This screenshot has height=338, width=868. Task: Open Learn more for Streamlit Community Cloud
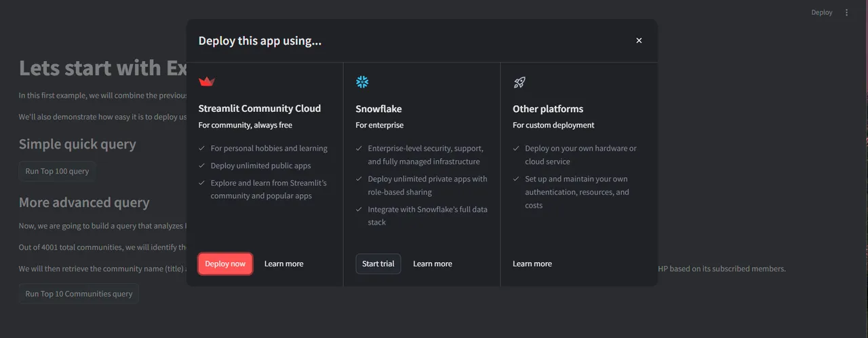pyautogui.click(x=284, y=264)
